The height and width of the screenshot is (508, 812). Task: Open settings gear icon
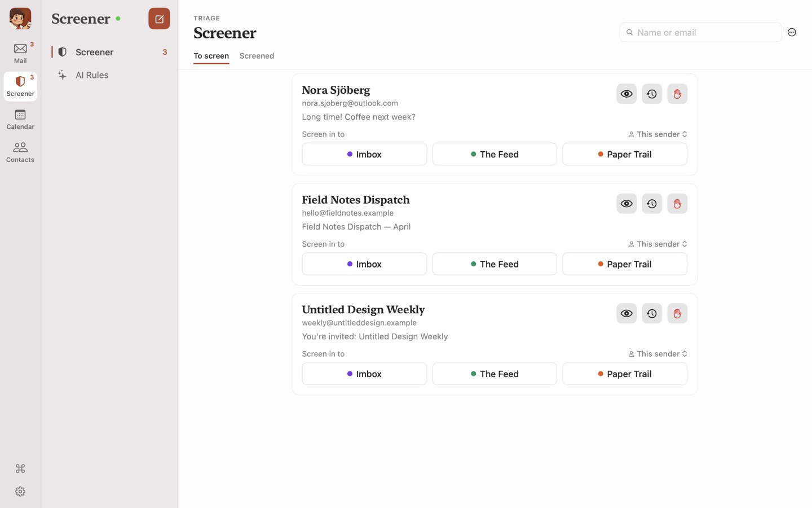[20, 492]
